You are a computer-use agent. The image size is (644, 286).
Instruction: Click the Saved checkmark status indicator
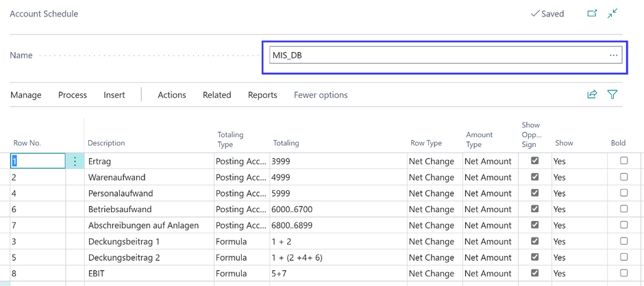[x=547, y=14]
